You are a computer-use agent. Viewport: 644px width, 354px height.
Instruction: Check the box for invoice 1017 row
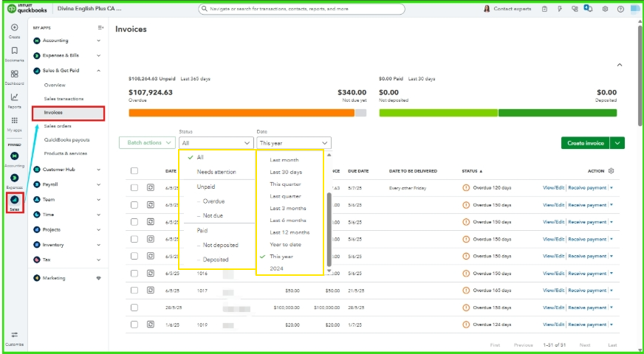(134, 291)
